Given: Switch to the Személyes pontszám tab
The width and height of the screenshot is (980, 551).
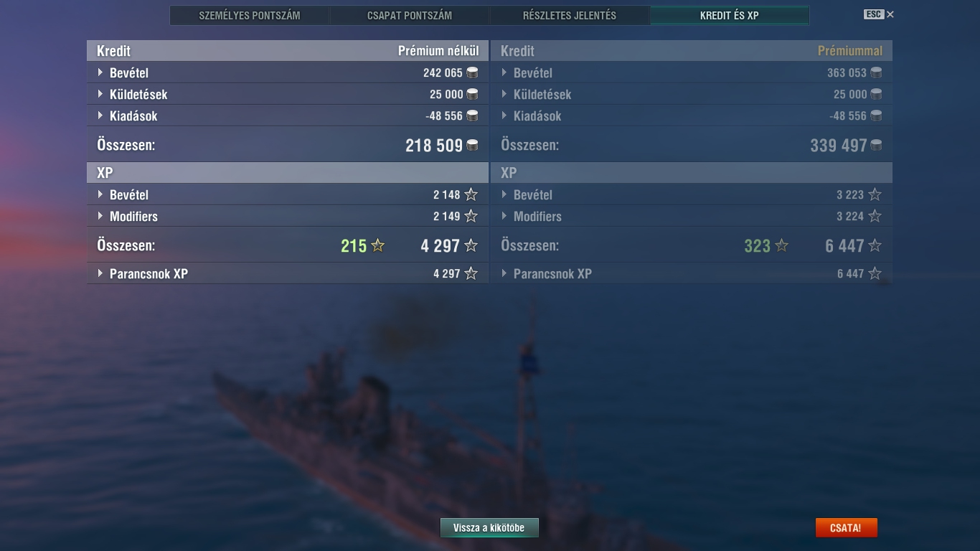Looking at the screenshot, I should pos(250,15).
